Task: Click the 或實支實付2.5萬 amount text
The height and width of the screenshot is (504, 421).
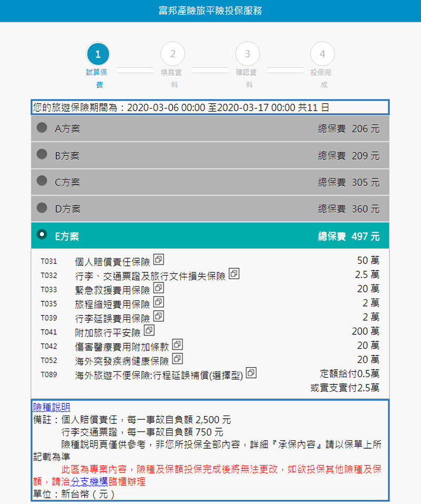Action: (345, 388)
